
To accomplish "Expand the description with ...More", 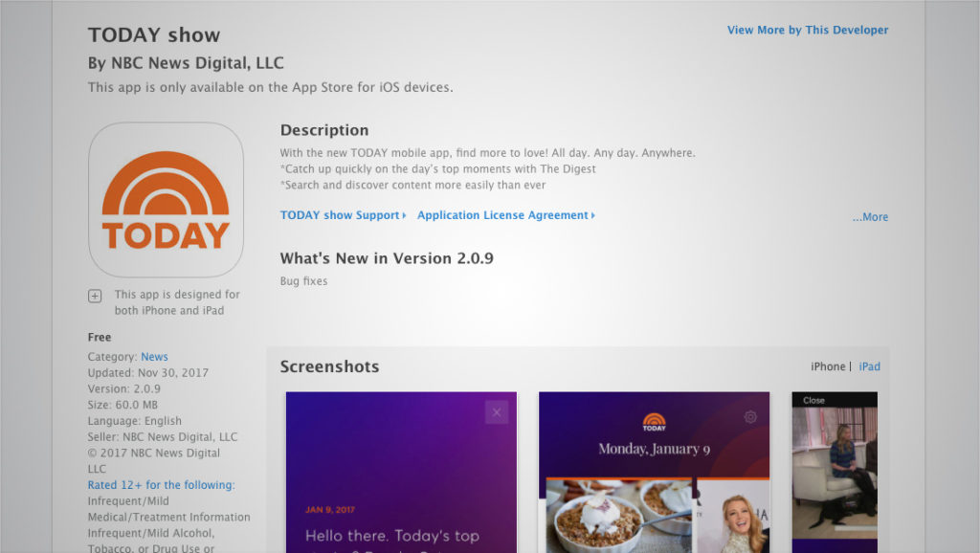I will (x=869, y=217).
